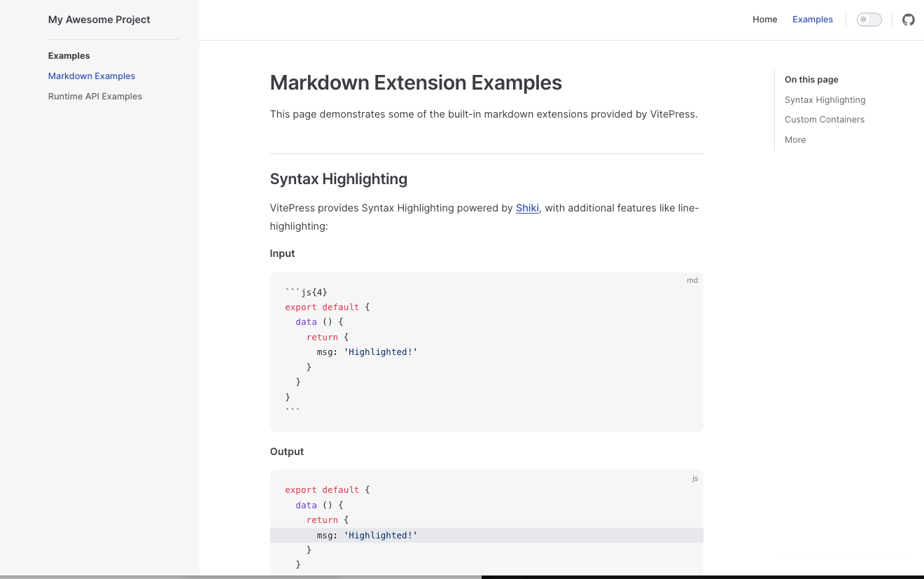Open Runtime API Examples in the sidebar
Viewport: 924px width, 579px height.
click(x=95, y=97)
